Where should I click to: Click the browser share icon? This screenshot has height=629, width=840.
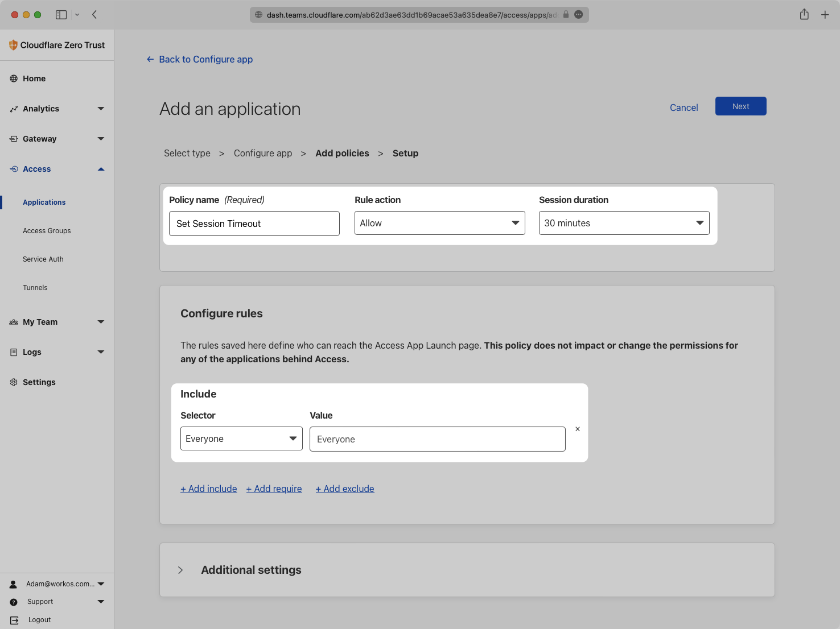coord(804,14)
